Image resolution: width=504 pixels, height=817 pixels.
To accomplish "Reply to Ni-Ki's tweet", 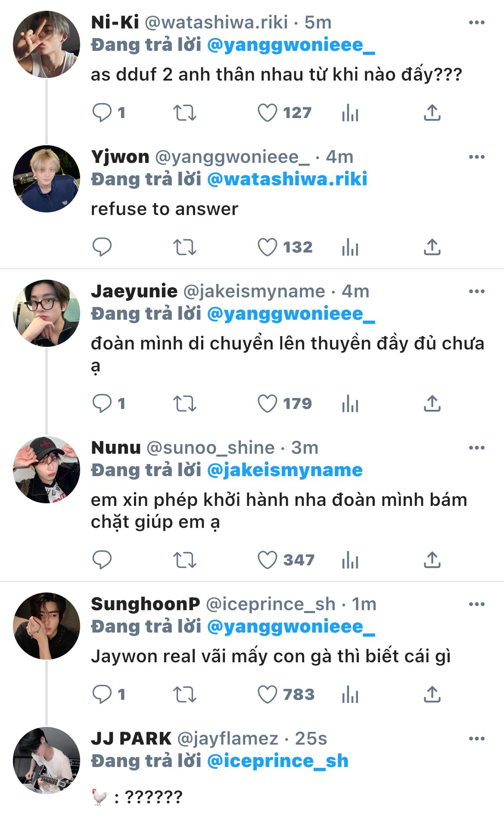I will coord(102,113).
